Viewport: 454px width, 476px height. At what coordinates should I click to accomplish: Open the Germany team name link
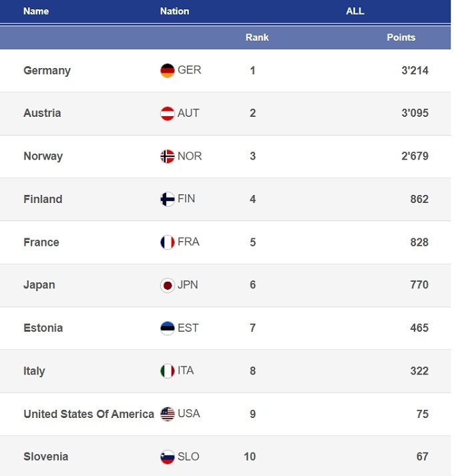pos(47,71)
